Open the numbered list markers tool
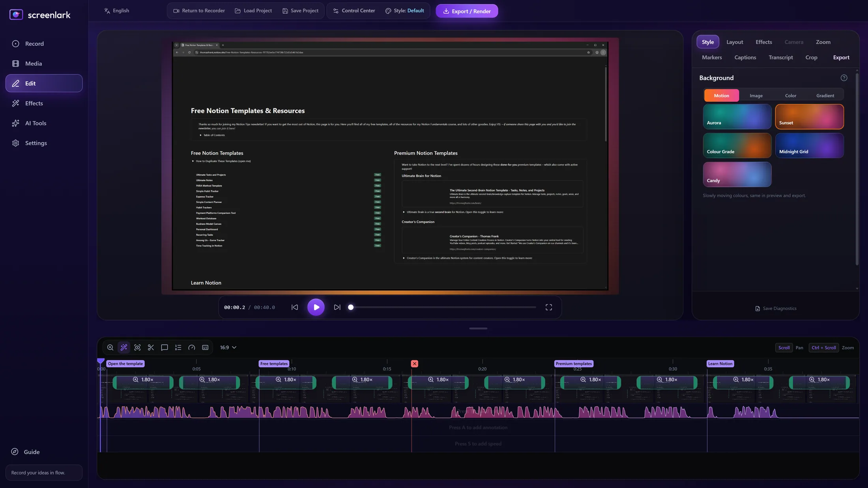 [178, 348]
